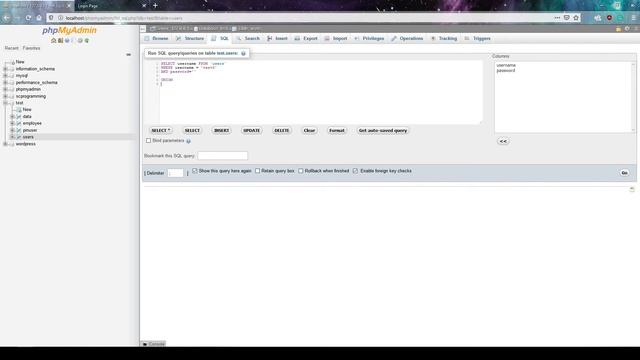This screenshot has width=640, height=360.
Task: Click the browser back arrow
Action: (7, 18)
